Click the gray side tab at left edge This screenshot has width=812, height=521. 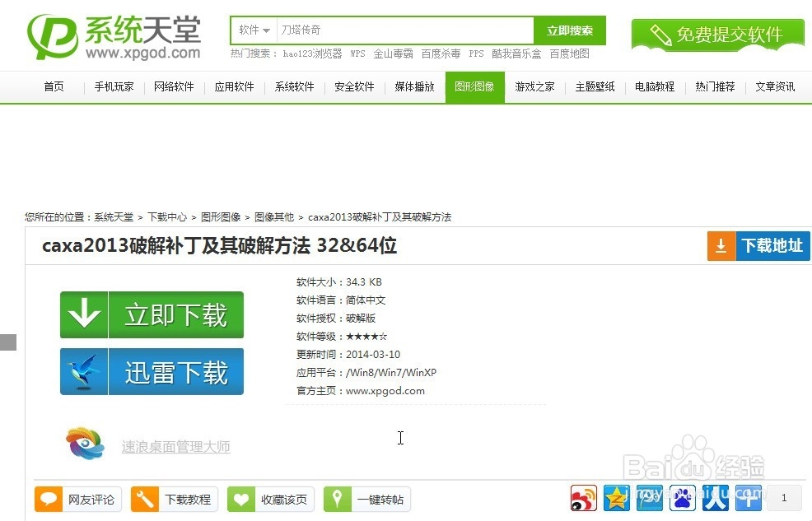coord(8,342)
